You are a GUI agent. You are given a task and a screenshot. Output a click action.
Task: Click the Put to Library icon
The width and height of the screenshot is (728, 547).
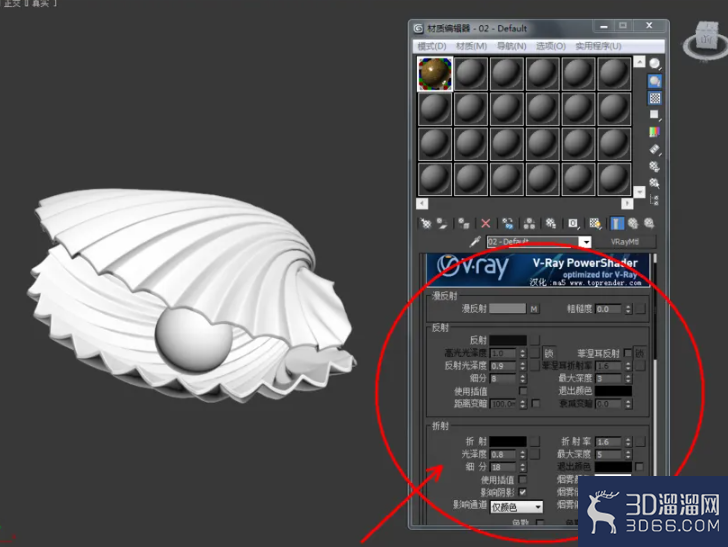coord(551,224)
